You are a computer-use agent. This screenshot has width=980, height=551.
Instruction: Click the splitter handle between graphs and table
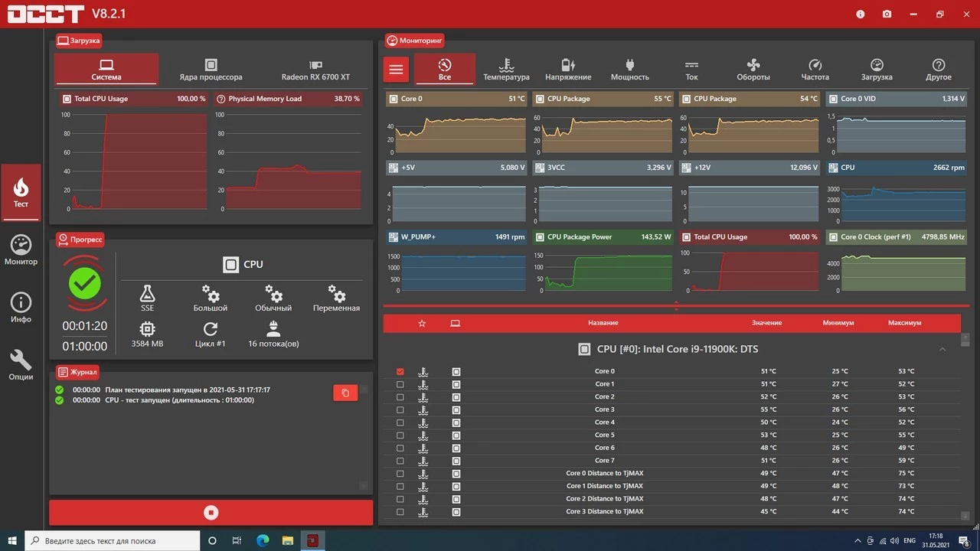pos(676,306)
